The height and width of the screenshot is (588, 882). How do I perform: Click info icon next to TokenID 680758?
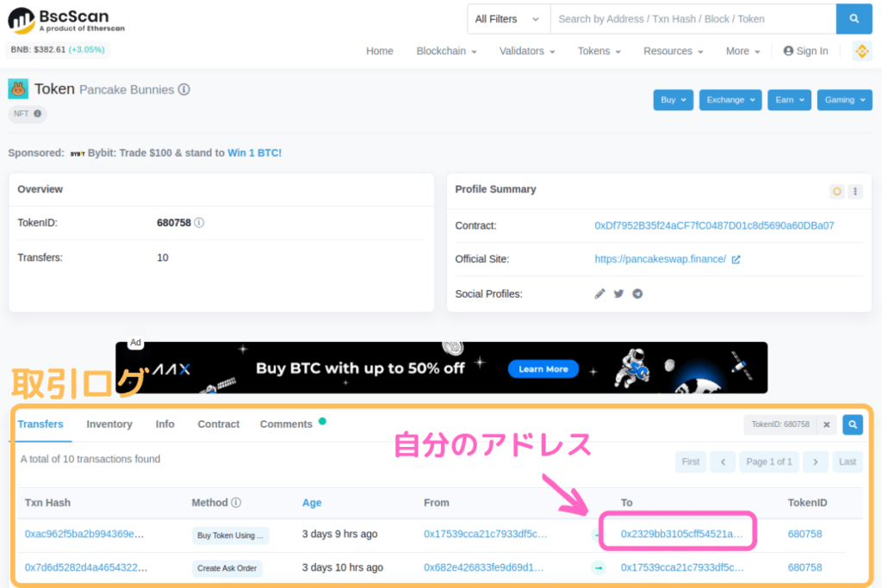[199, 223]
